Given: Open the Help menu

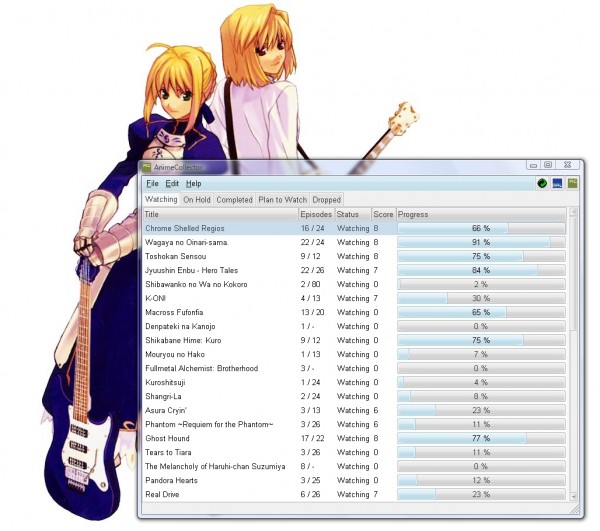Looking at the screenshot, I should click(194, 184).
